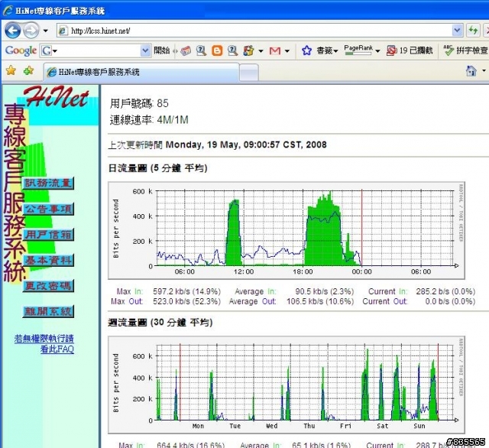Click into the Google toolbar search box
The width and height of the screenshot is (489, 448).
coord(99,50)
